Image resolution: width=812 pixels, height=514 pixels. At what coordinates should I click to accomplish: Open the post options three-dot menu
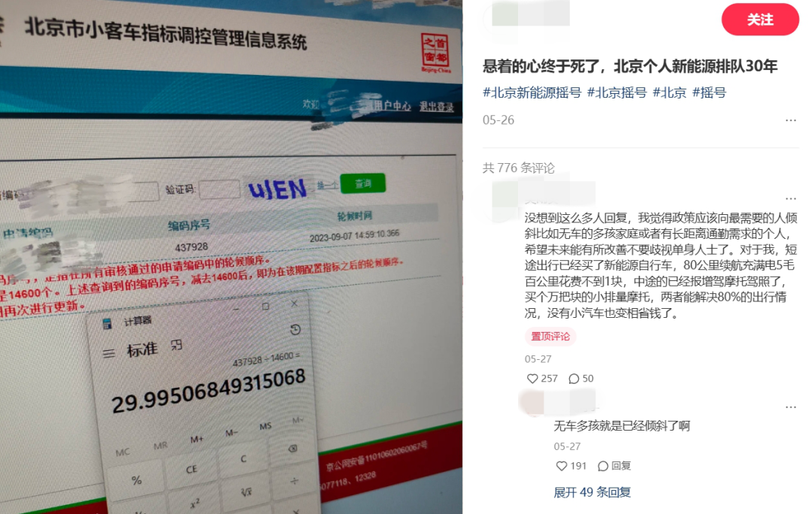click(x=790, y=120)
